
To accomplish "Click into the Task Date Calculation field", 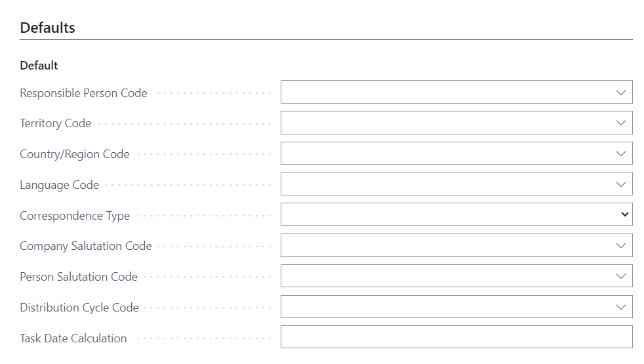I will click(456, 338).
